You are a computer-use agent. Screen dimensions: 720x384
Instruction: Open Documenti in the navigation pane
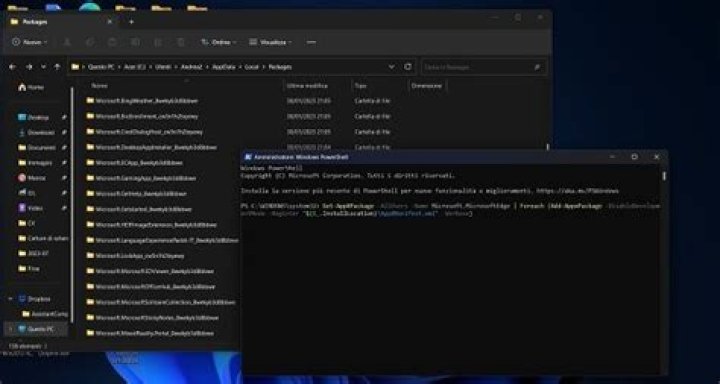point(37,148)
